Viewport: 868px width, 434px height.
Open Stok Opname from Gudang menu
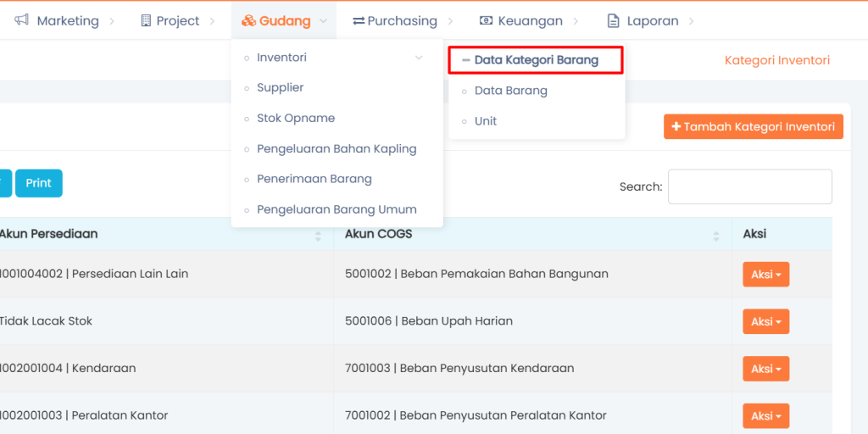point(296,119)
